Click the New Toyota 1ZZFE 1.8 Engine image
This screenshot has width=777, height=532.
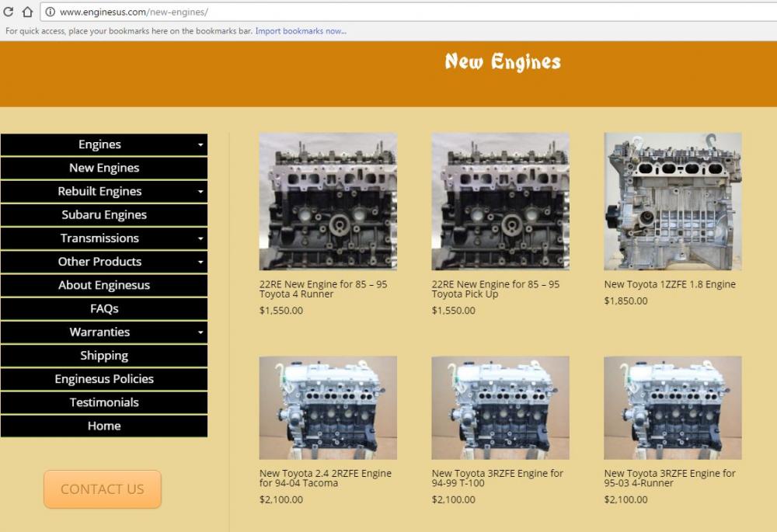673,201
